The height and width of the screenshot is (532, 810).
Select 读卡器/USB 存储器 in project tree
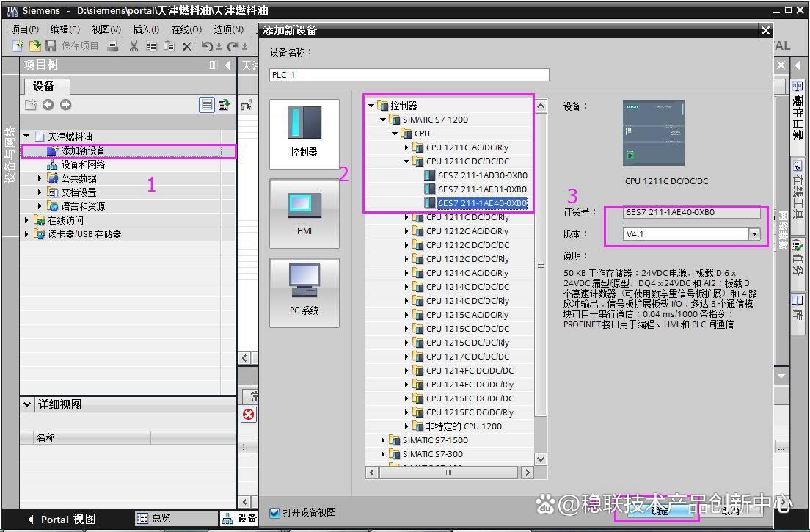tap(84, 234)
